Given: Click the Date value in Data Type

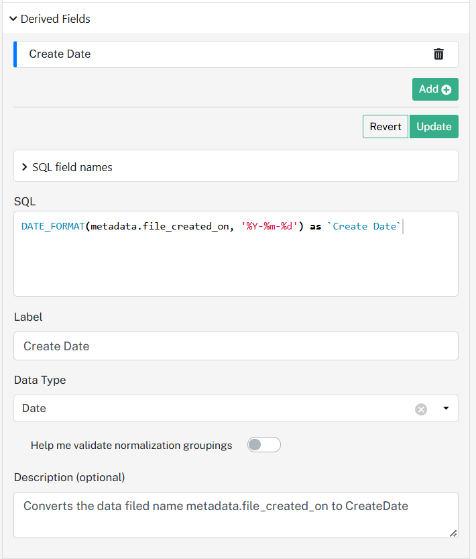Looking at the screenshot, I should 34,408.
